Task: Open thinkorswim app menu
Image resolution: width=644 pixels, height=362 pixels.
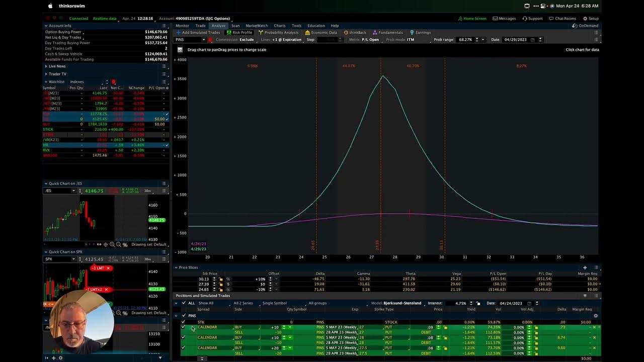Action: 72,6
